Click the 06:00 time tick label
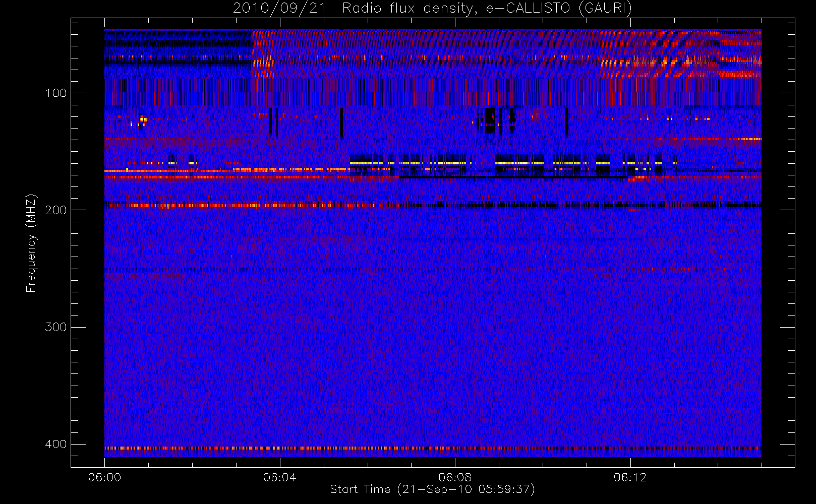 (104, 477)
